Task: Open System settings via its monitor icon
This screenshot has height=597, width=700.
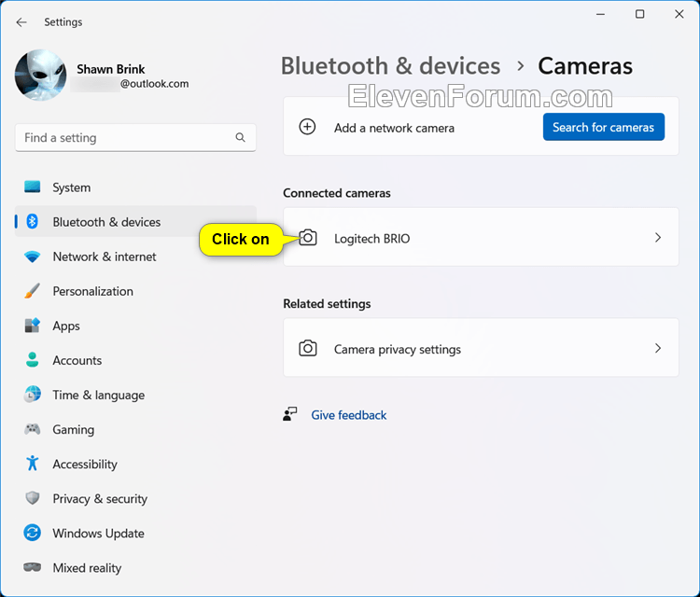Action: (x=32, y=187)
